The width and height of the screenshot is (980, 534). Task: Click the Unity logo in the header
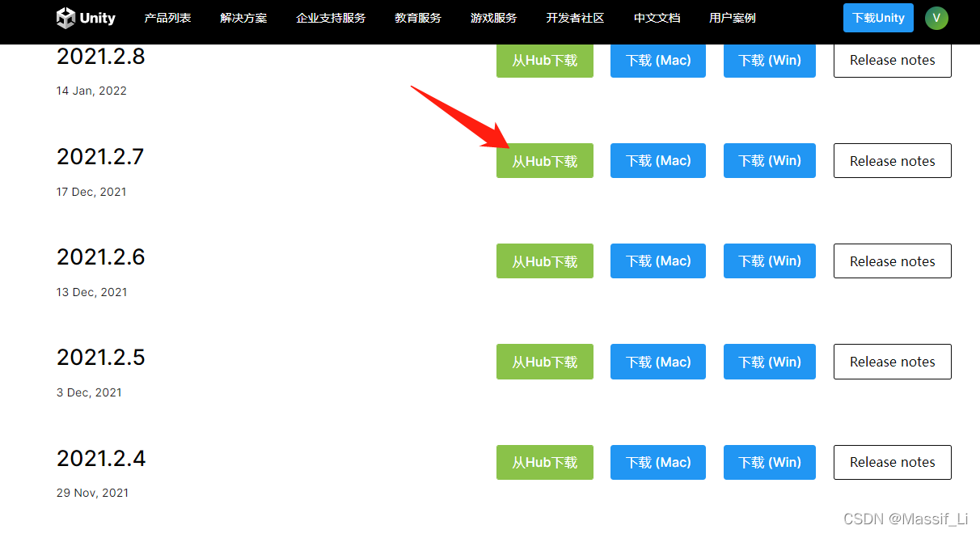(x=86, y=18)
